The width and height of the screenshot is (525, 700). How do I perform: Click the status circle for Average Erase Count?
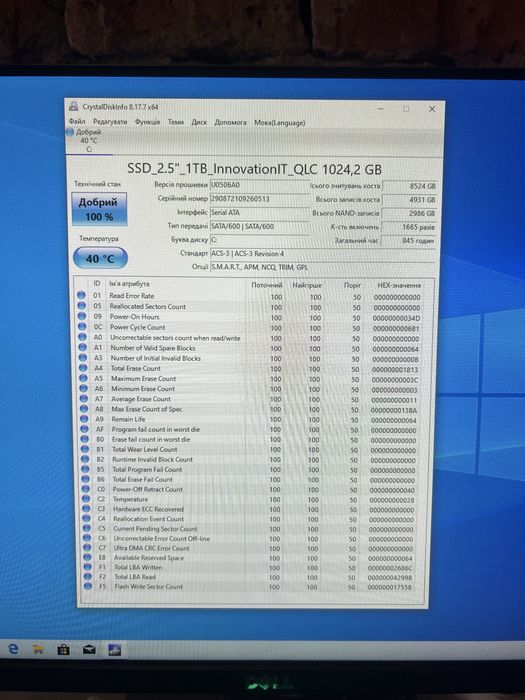(84, 399)
